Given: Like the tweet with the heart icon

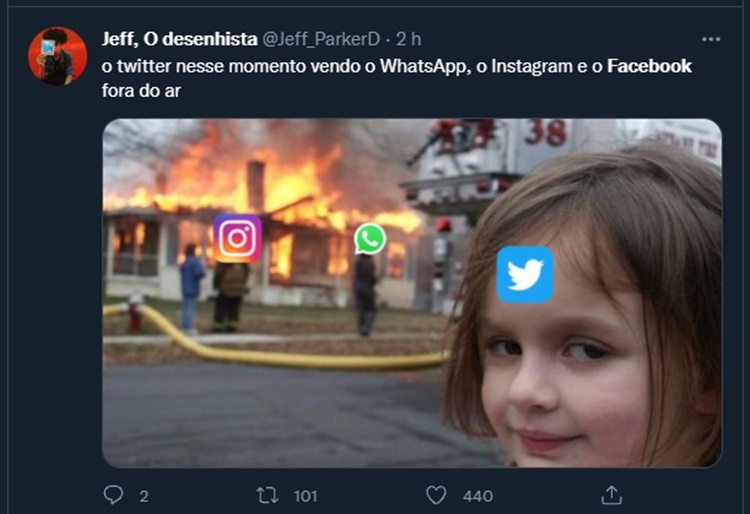Looking at the screenshot, I should tap(436, 495).
